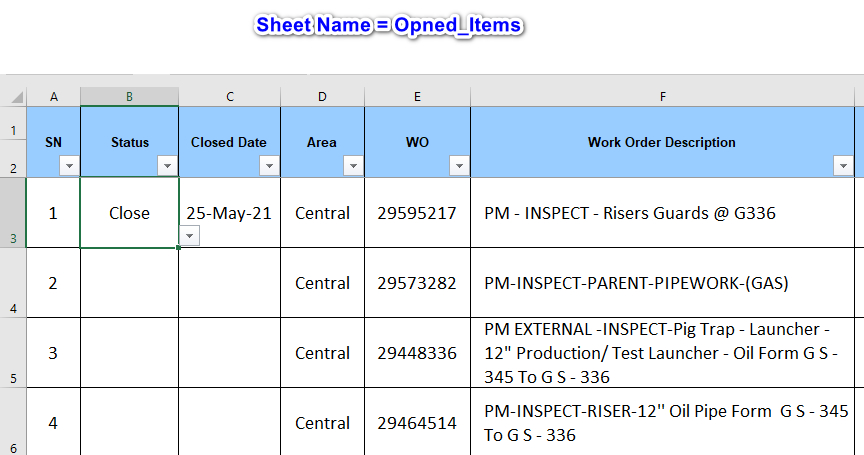Open the WO column filter dropdown
Image resolution: width=864 pixels, height=455 pixels.
point(458,165)
